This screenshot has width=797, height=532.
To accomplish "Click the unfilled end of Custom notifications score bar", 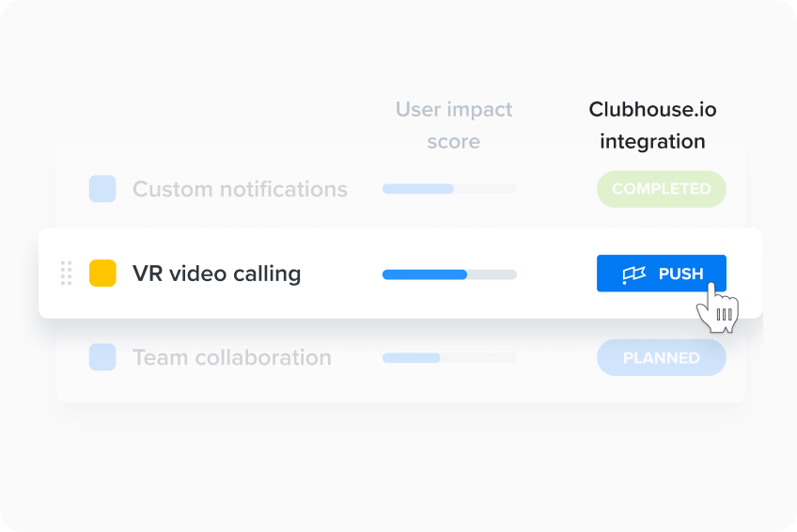I will [485, 189].
